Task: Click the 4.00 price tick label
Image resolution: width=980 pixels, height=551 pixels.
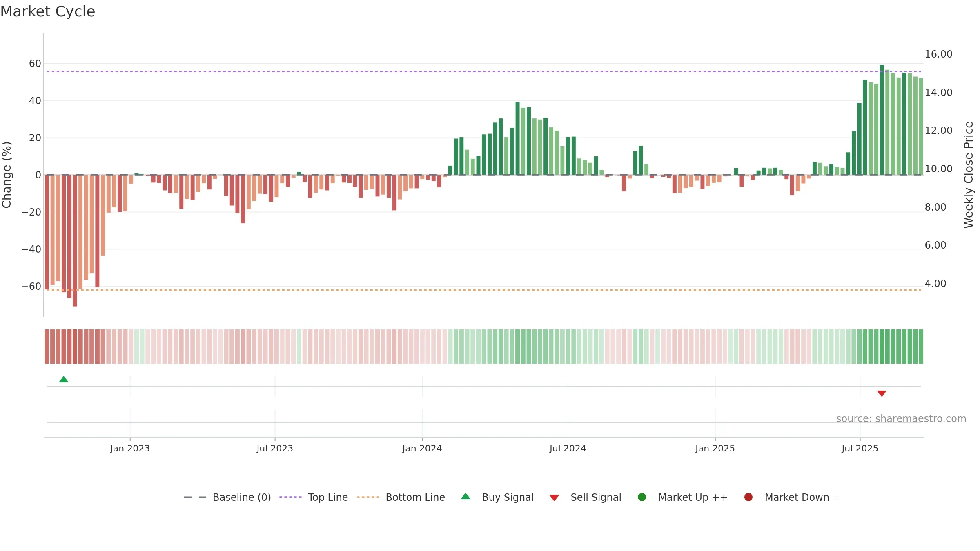Action: [x=935, y=283]
